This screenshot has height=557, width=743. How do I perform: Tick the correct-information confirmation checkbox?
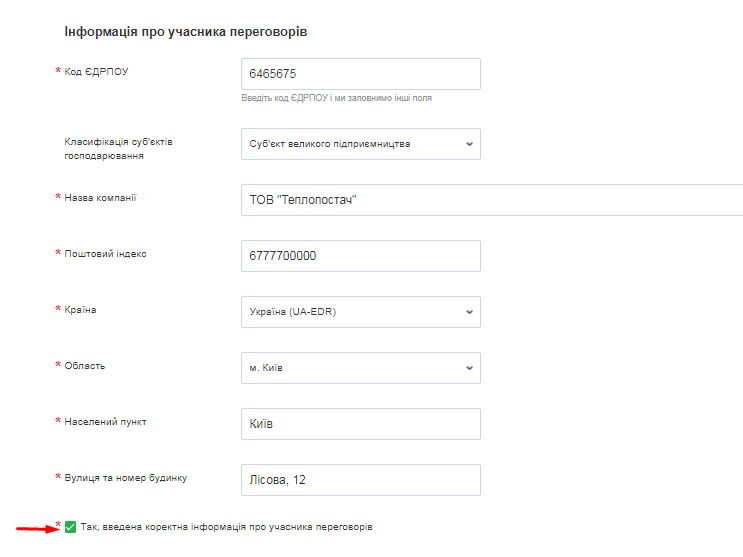click(70, 527)
